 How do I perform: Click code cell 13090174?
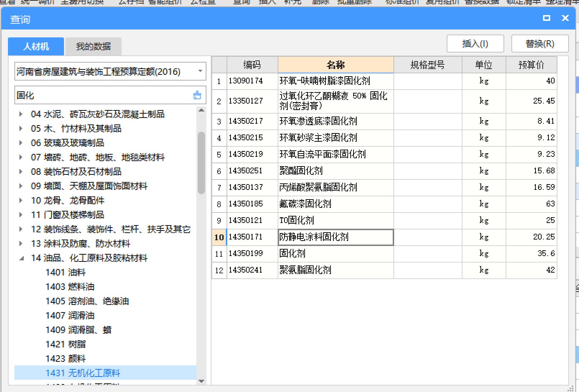pyautogui.click(x=252, y=81)
